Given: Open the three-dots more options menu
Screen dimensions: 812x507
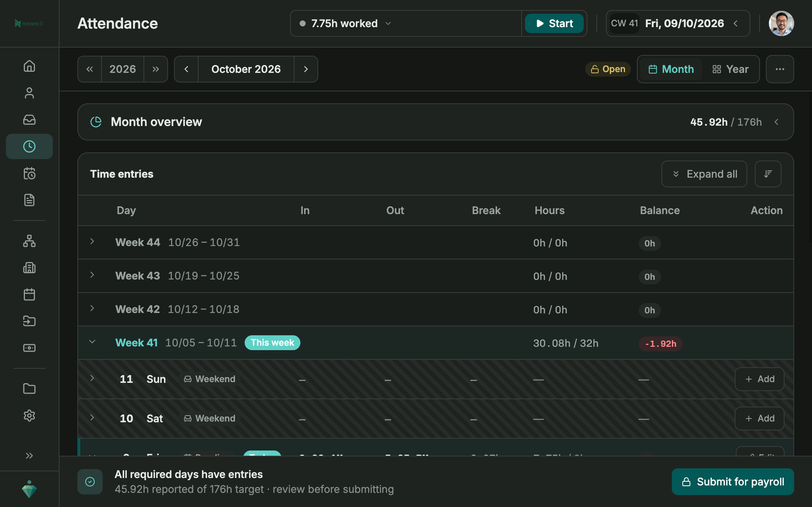Looking at the screenshot, I should pyautogui.click(x=780, y=69).
